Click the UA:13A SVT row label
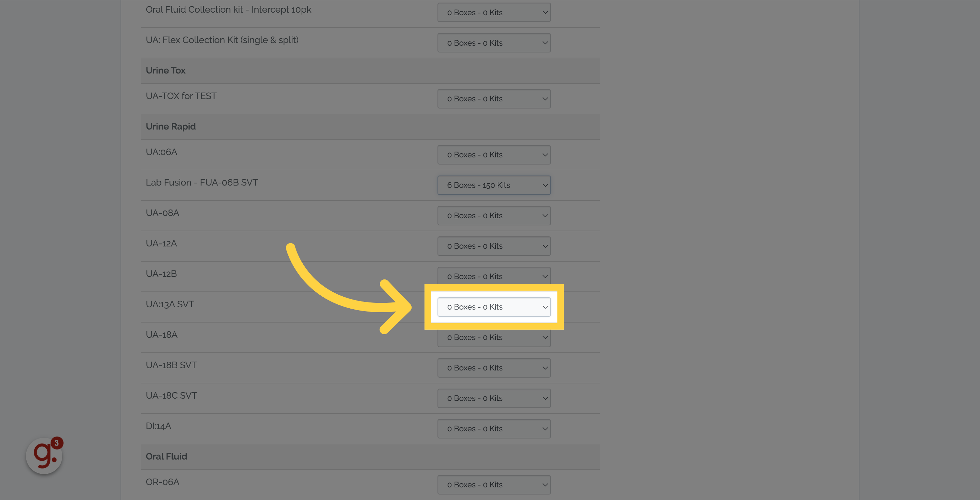 click(170, 304)
